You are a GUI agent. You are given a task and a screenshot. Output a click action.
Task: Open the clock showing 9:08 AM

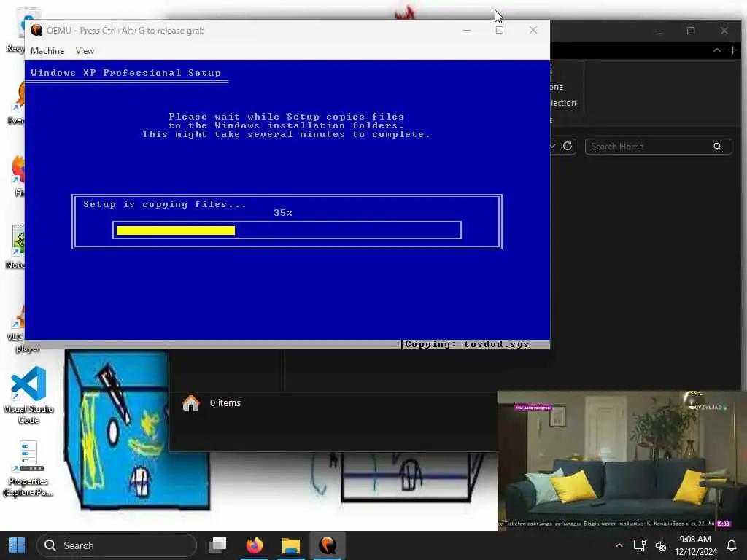(695, 545)
